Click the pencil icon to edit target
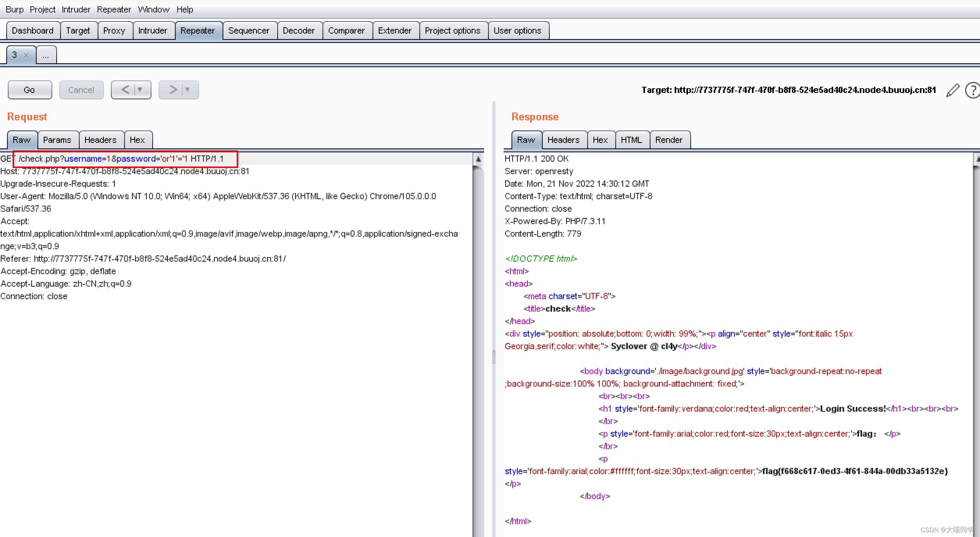The width and height of the screenshot is (980, 537). click(x=953, y=90)
